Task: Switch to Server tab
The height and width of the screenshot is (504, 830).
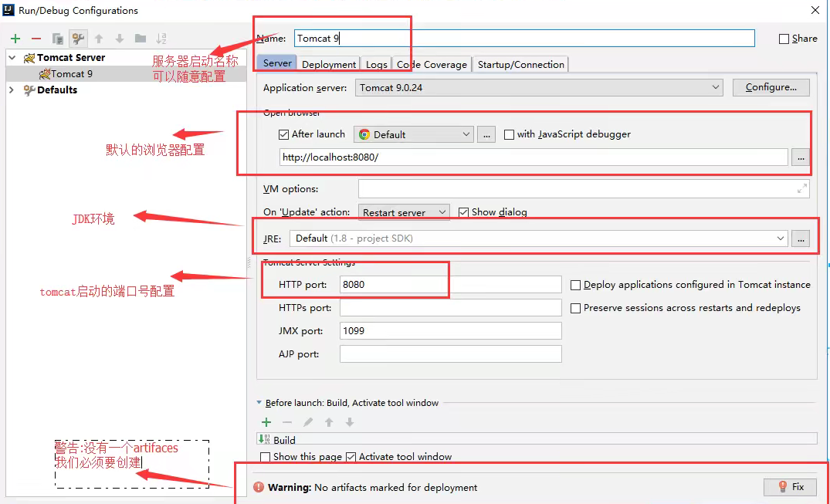Action: (277, 63)
